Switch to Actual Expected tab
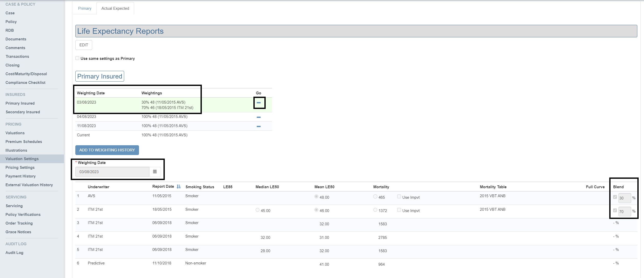 coord(115,8)
